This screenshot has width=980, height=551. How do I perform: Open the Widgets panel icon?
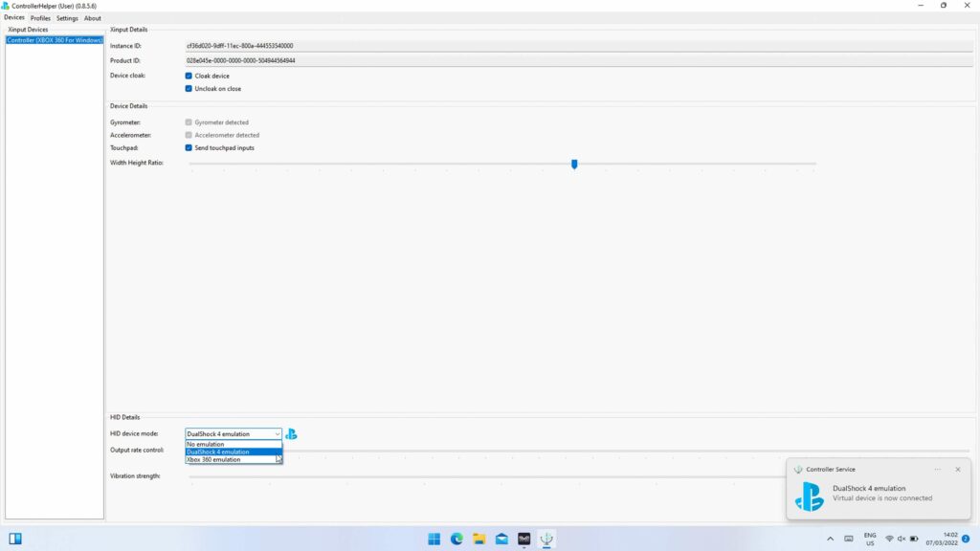tap(15, 539)
